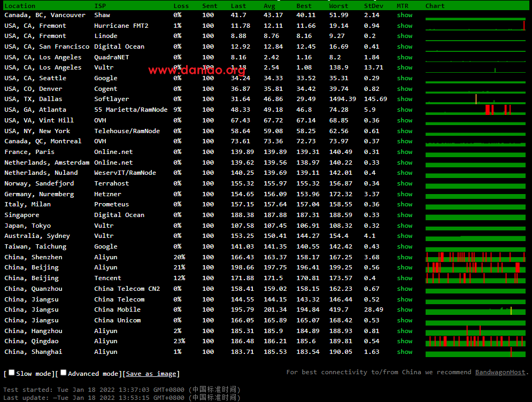The width and height of the screenshot is (532, 402).
Task: Show MTR for Fremont Linode
Action: point(405,36)
